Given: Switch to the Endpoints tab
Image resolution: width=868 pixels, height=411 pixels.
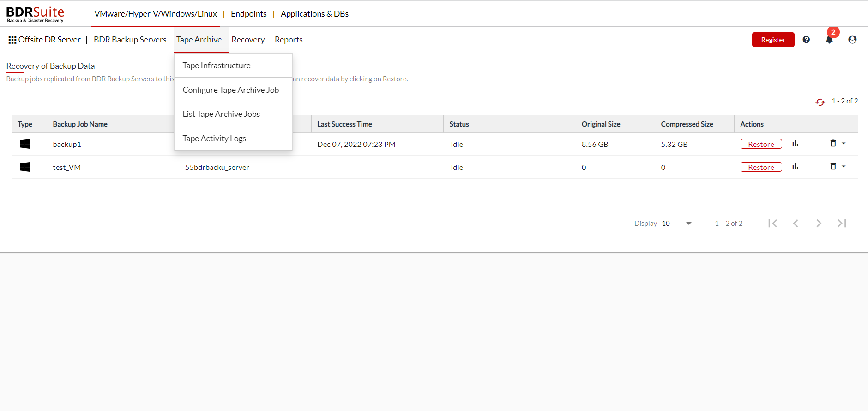Looking at the screenshot, I should (249, 14).
